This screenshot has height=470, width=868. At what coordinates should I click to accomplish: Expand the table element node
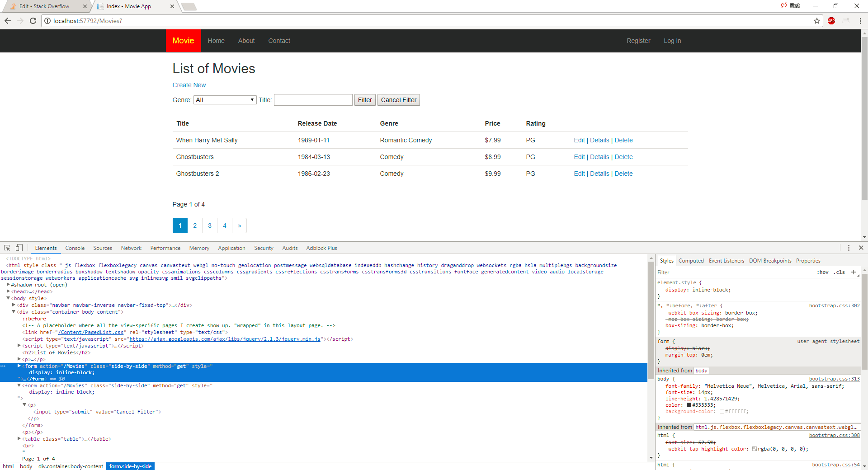19,439
